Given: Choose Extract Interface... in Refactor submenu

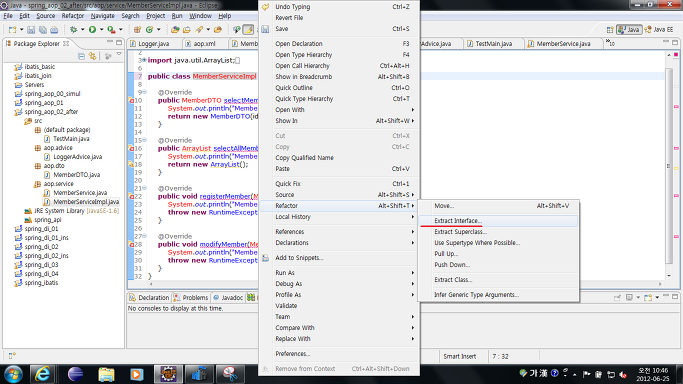Looking at the screenshot, I should tap(498, 221).
